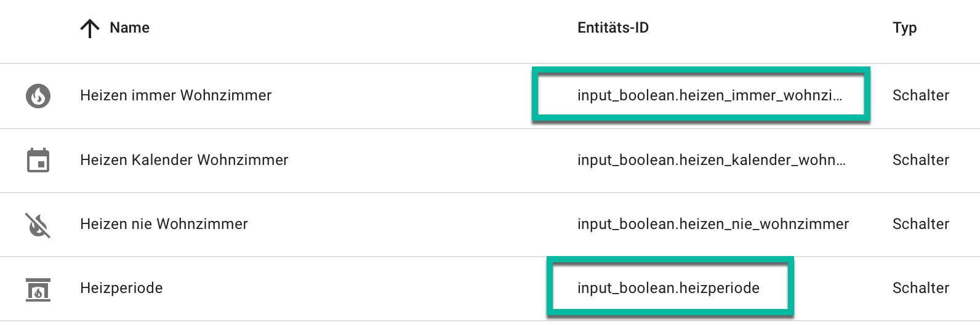Click Schalter type in Heizen immer Wohnzimmer row
Screen dimensions: 980x325
tap(920, 96)
